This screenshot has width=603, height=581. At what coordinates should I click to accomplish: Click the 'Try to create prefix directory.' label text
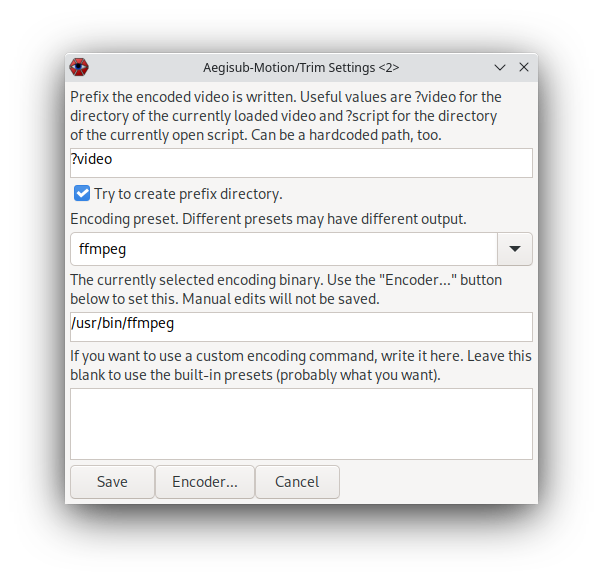[x=188, y=194]
